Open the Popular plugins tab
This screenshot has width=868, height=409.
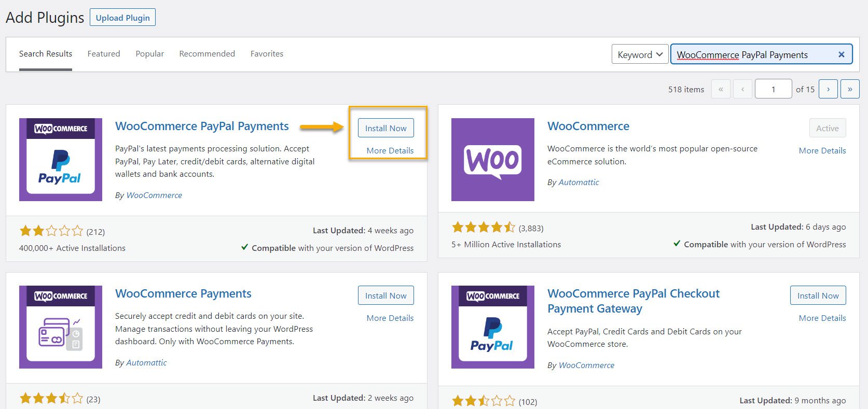point(150,54)
